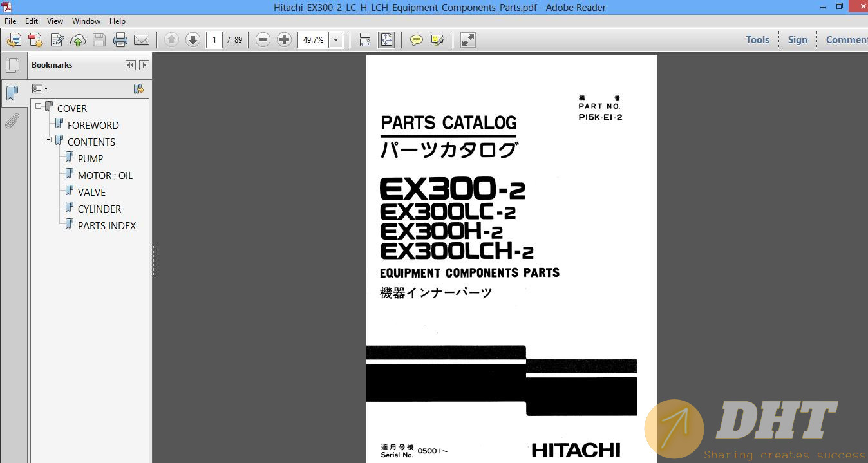
Task: Click the Fit one full page icon
Action: coord(386,40)
